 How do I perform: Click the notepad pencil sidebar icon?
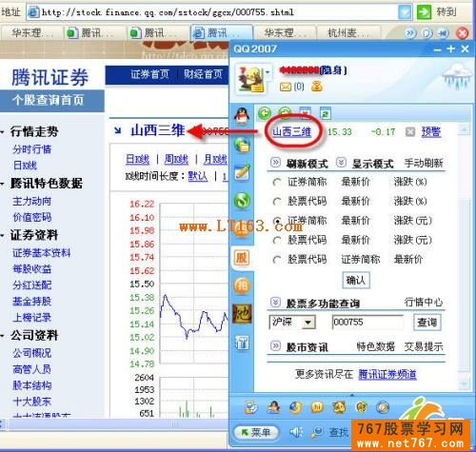pyautogui.click(x=242, y=172)
